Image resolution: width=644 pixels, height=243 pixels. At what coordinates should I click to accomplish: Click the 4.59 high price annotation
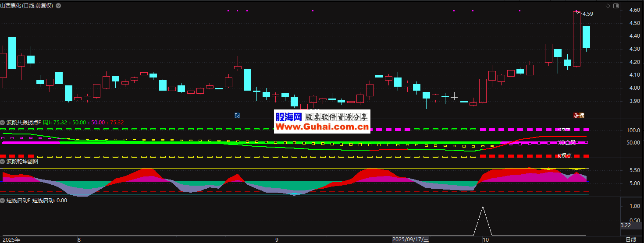pyautogui.click(x=588, y=14)
